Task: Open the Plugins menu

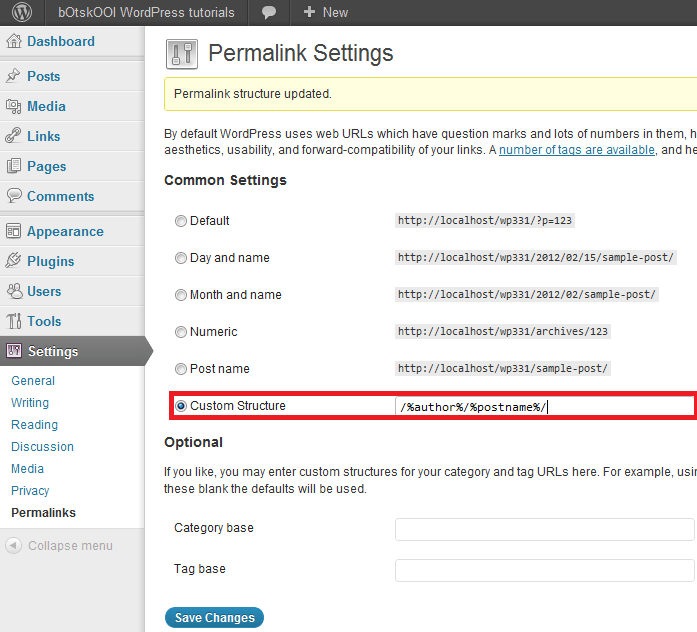Action: (x=51, y=261)
